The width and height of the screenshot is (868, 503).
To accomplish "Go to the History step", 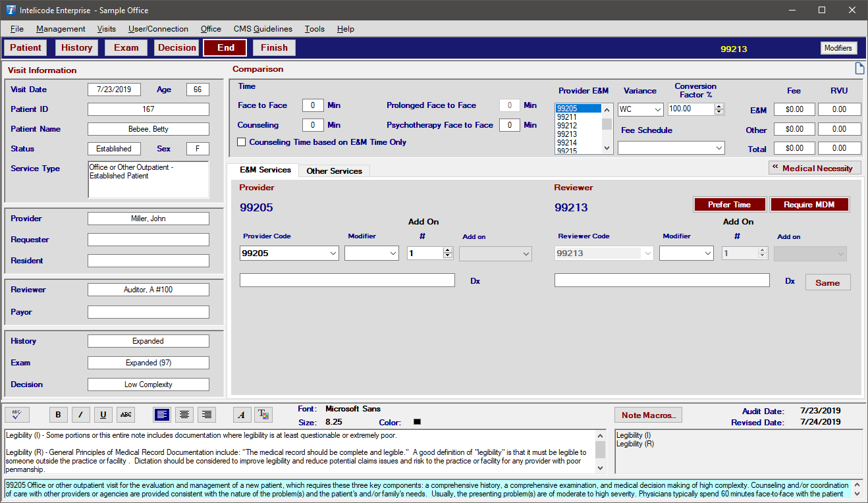I will (76, 47).
